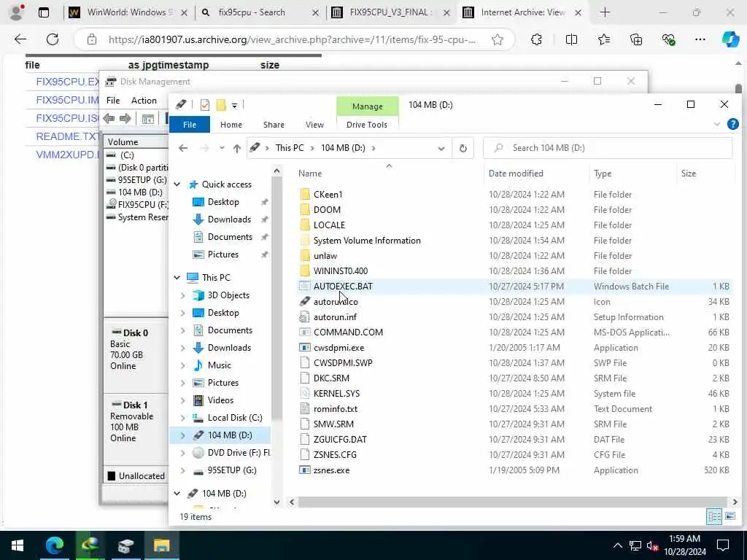
Task: Customize Quick Access Toolbar dropdown
Action: (234, 105)
